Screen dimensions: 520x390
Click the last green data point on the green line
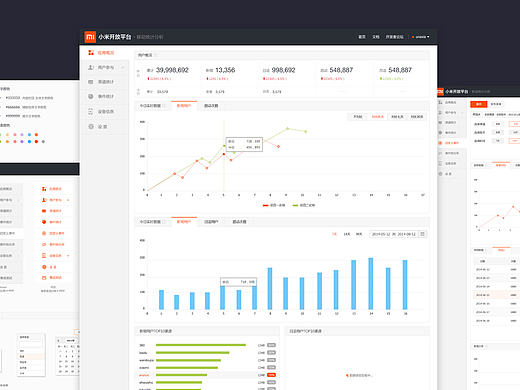[306, 131]
